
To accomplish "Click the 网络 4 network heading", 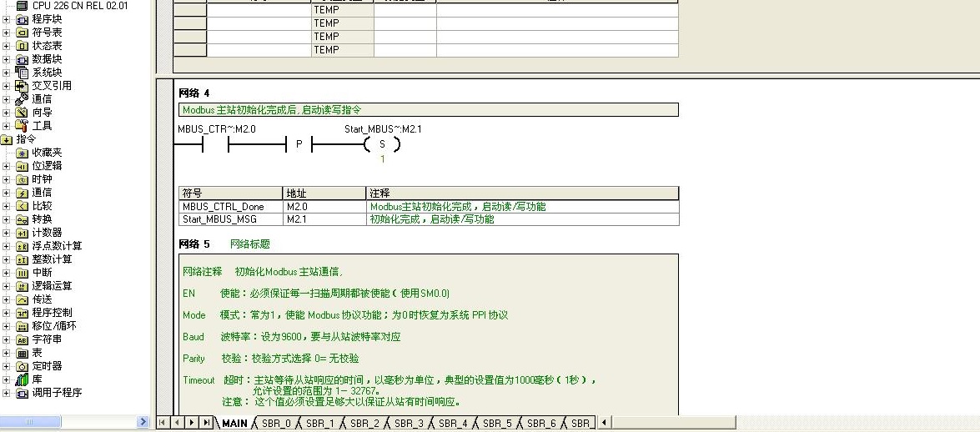I will pyautogui.click(x=194, y=93).
